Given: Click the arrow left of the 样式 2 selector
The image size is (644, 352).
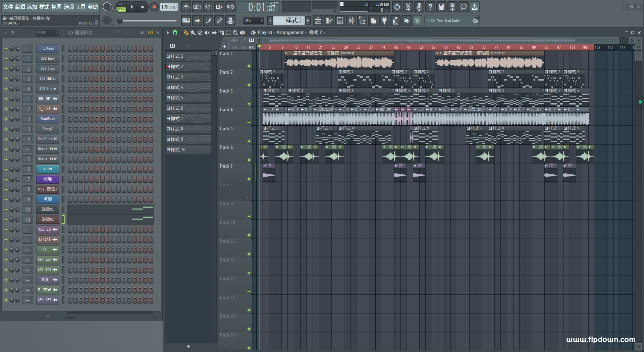Looking at the screenshot, I should (x=270, y=21).
